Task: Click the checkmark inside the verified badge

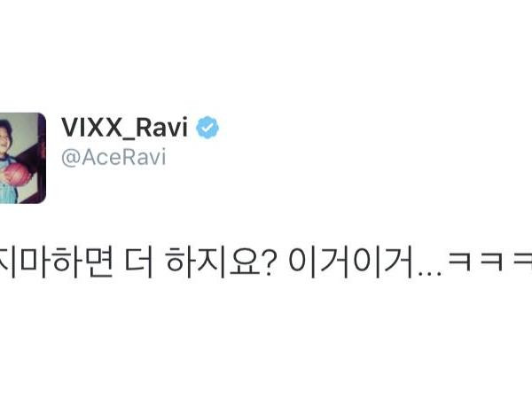Action: (207, 128)
